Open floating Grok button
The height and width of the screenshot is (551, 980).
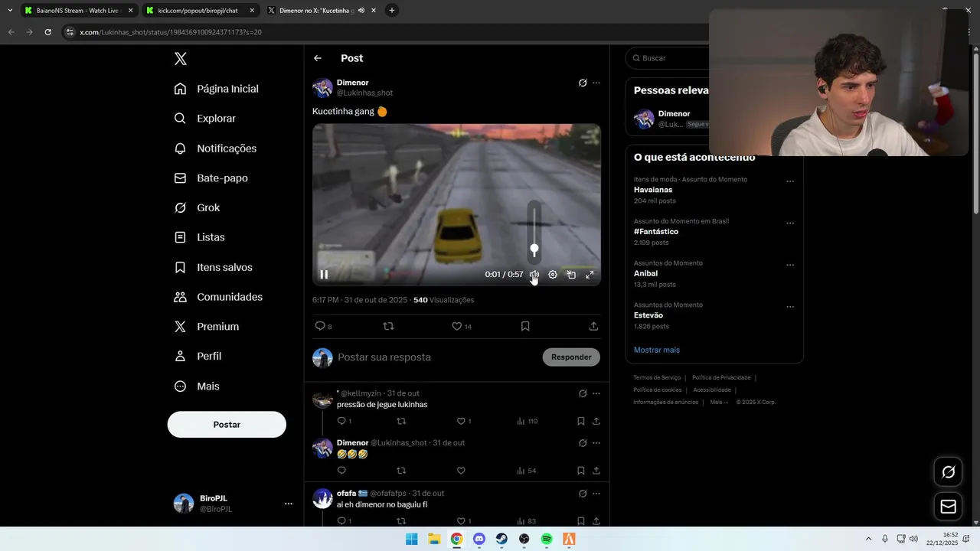pyautogui.click(x=948, y=472)
